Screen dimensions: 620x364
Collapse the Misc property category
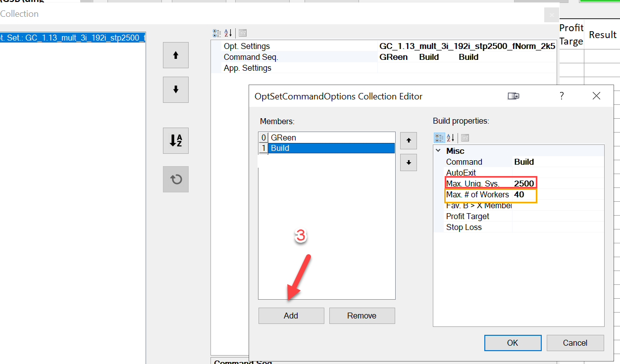(x=438, y=151)
